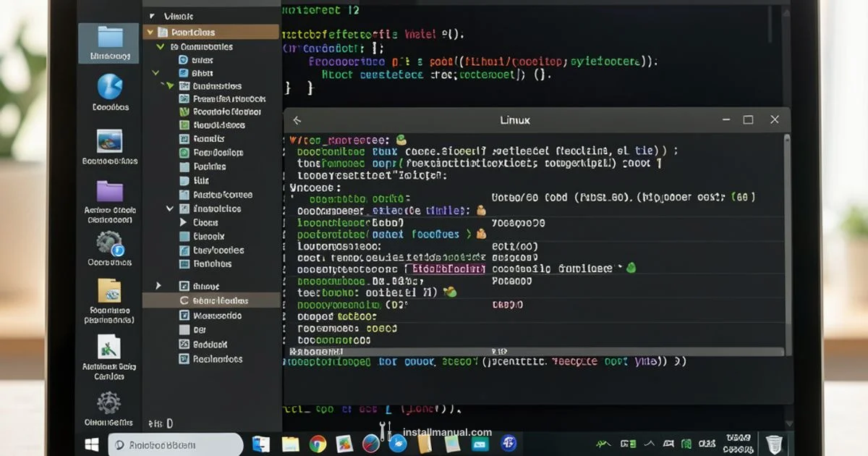Screen dimensions: 868x456
Task: Expand the right-pointing triangle tree node near the bottom
Action: coord(158,286)
